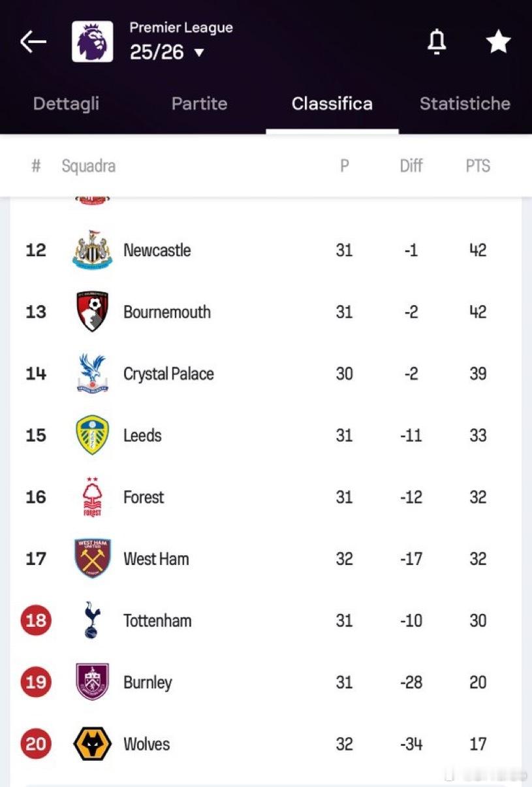Tap the Newcastle club crest
This screenshot has height=787, width=532.
(92, 250)
